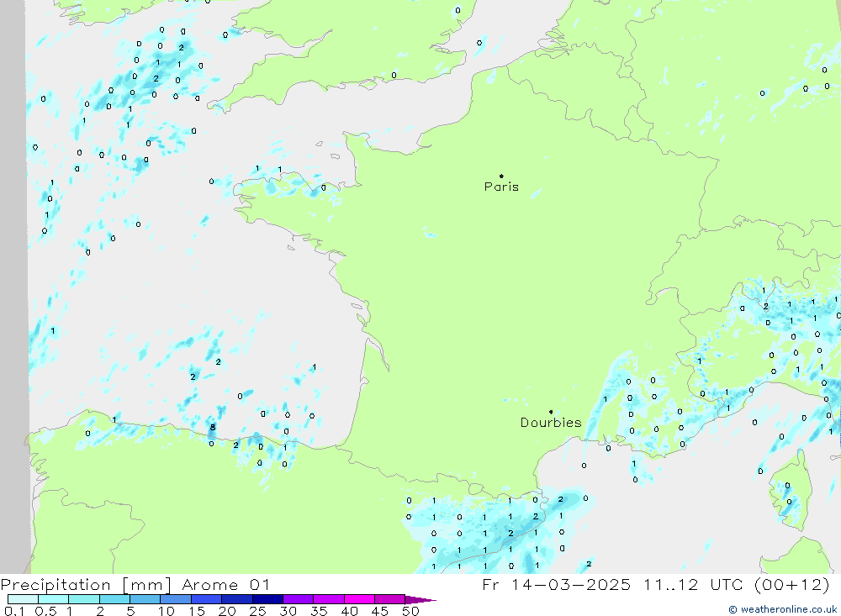Click the '(00+12)' forecast run text
841x616 pixels.
pos(792,585)
